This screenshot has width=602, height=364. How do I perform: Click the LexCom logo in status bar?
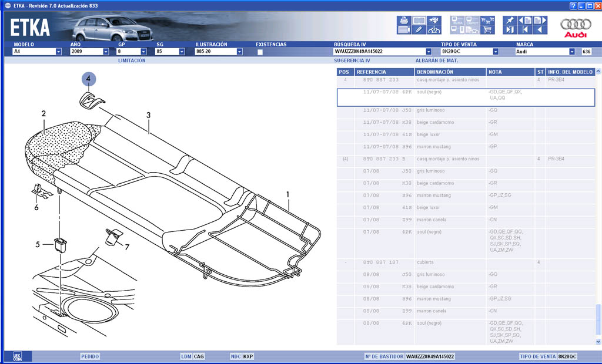point(17,356)
